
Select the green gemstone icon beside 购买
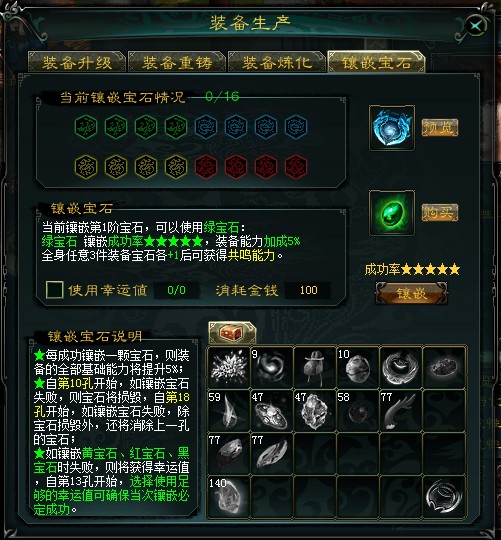(x=392, y=213)
